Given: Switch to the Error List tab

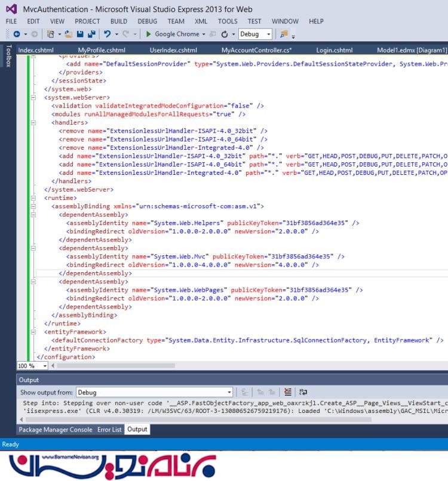Looking at the screenshot, I should 109,429.
